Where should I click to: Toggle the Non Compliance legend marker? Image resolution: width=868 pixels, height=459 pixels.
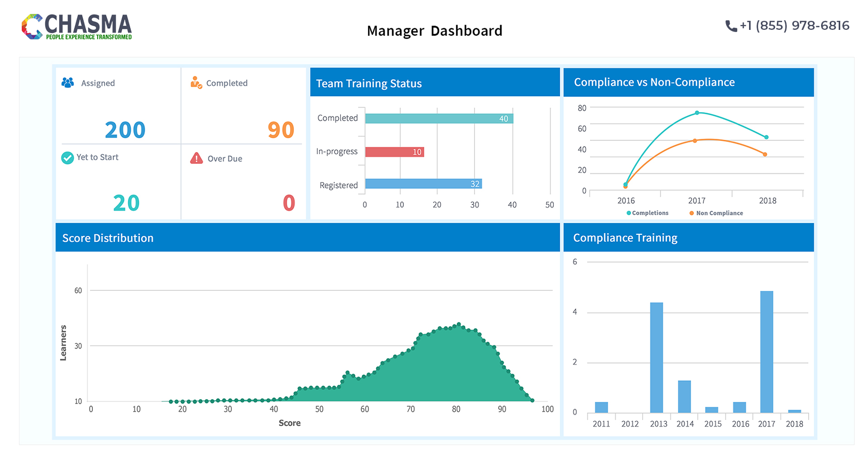tap(691, 213)
